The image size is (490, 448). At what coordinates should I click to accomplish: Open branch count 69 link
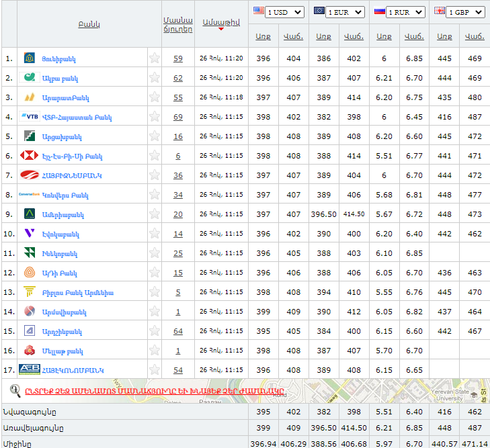178,117
